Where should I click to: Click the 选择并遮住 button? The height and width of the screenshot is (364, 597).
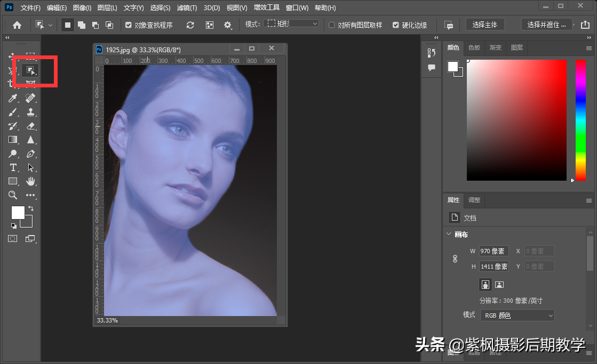click(x=546, y=25)
